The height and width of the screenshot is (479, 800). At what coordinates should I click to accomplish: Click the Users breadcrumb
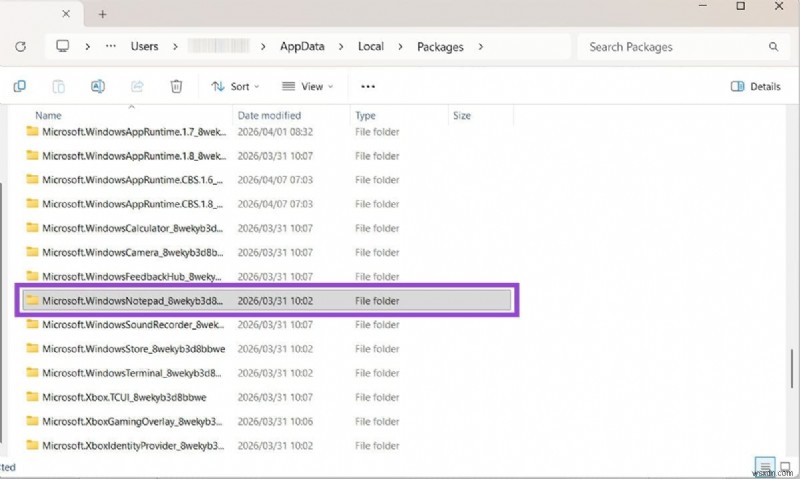tap(144, 46)
